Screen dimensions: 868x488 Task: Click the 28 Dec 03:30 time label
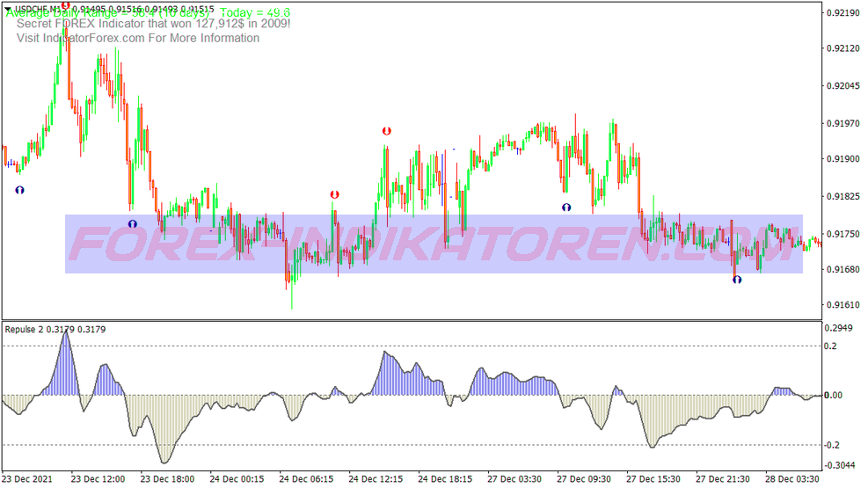pyautogui.click(x=792, y=479)
